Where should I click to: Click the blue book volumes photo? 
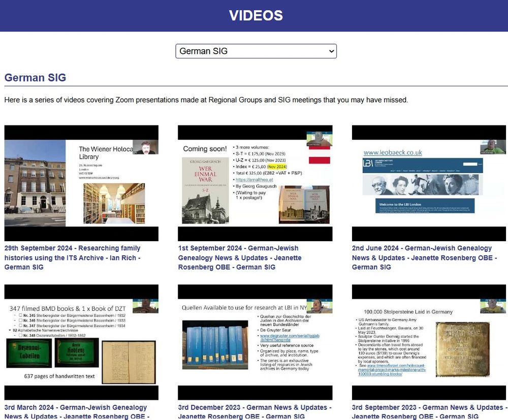(x=215, y=345)
